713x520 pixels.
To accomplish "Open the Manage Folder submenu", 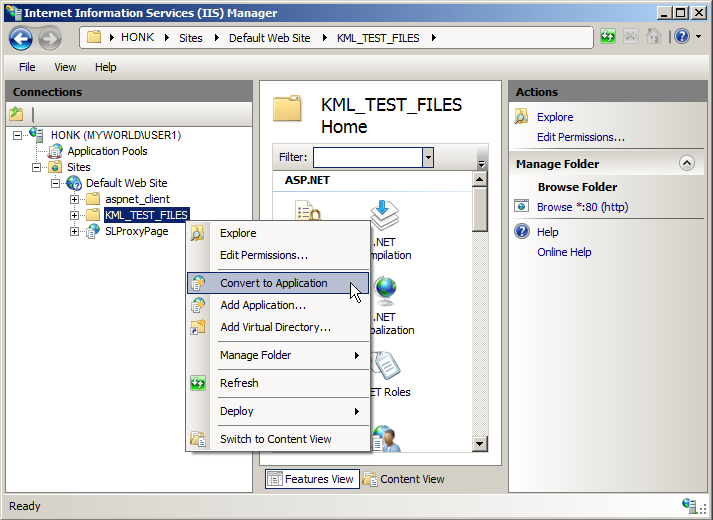I will coord(278,355).
